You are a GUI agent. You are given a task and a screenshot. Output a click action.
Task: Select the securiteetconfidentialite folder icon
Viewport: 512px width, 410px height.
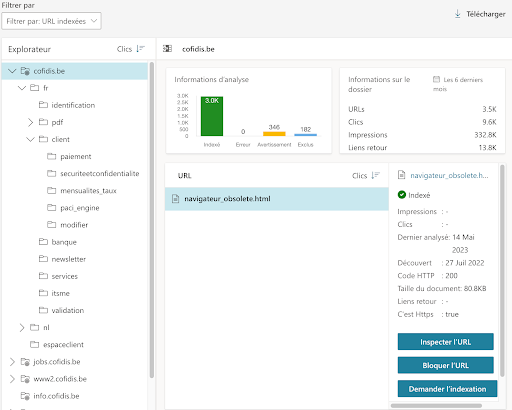point(52,173)
